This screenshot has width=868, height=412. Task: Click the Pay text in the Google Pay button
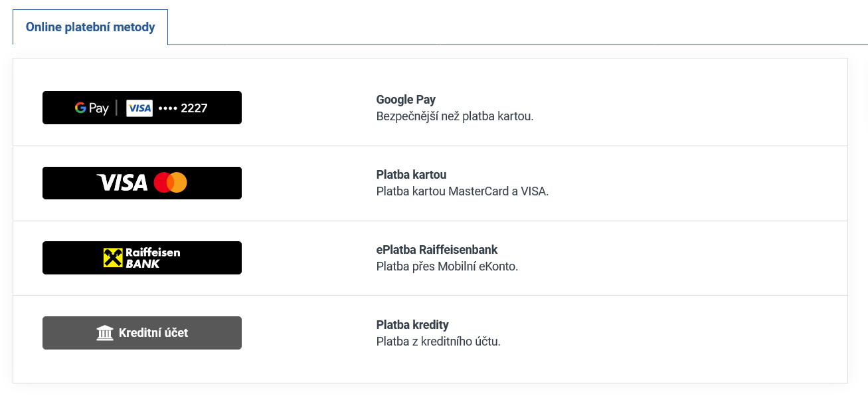pos(99,108)
